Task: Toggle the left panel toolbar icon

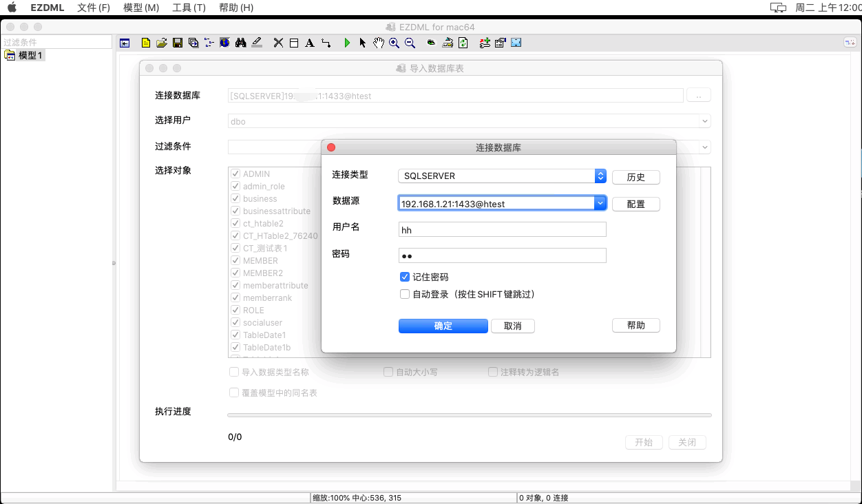Action: click(125, 43)
